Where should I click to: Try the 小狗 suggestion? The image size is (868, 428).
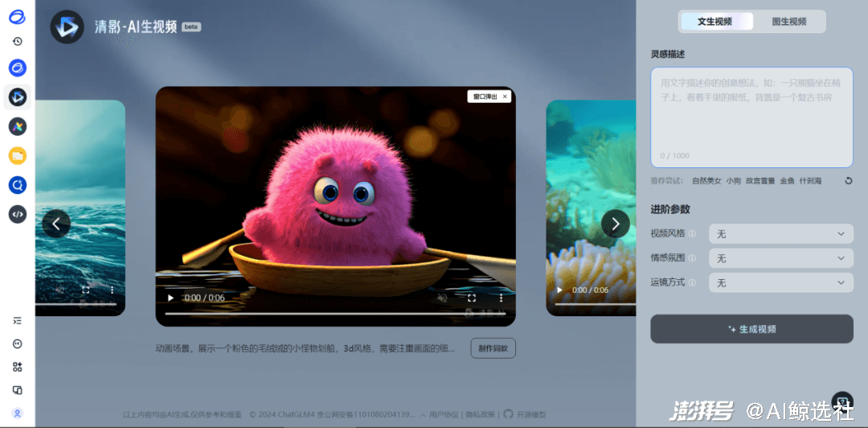tap(734, 181)
